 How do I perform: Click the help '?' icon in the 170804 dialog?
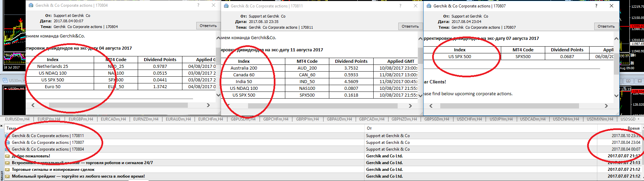[198, 5]
